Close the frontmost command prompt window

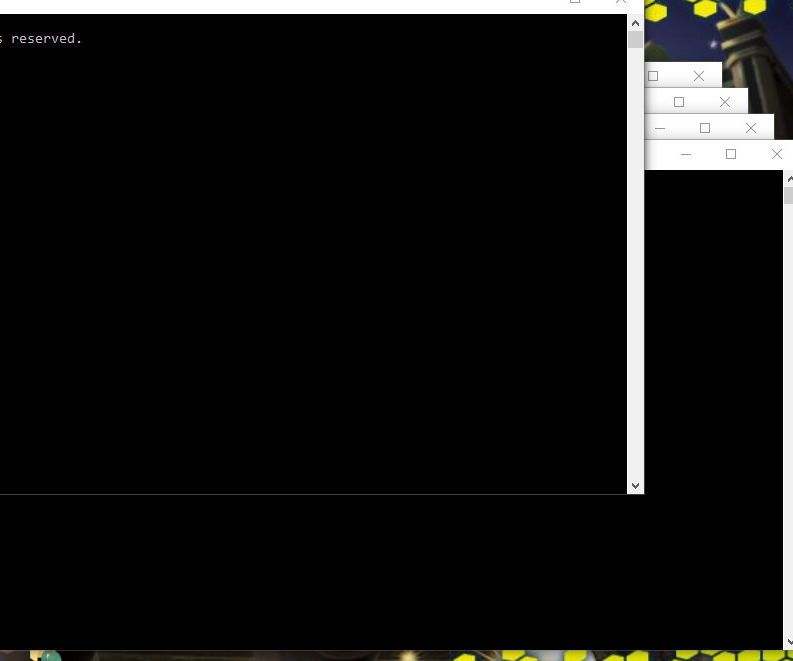click(621, 2)
